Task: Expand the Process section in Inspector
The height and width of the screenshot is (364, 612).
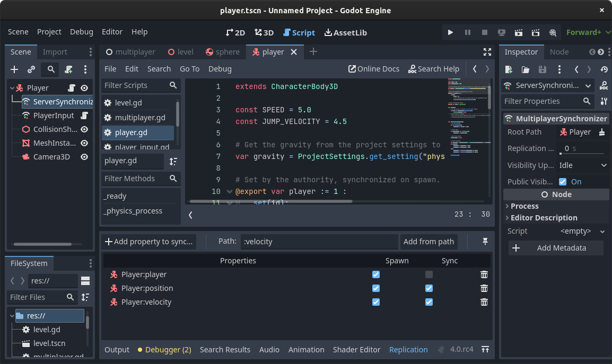Action: [525, 206]
